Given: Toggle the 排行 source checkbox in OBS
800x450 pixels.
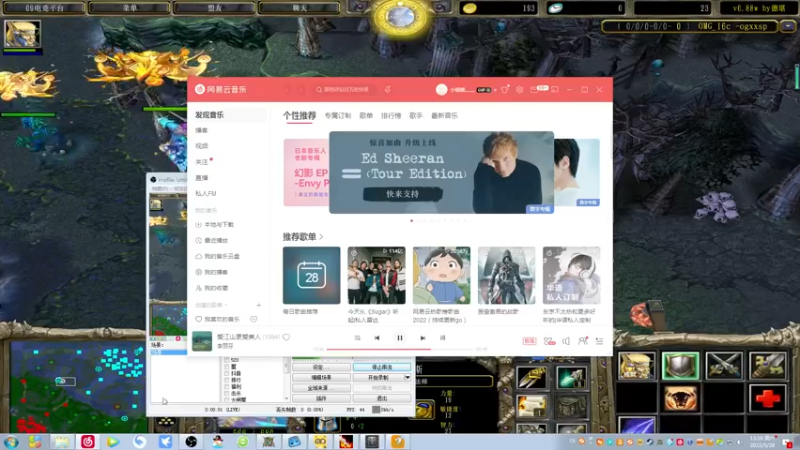Looking at the screenshot, I should (x=227, y=380).
